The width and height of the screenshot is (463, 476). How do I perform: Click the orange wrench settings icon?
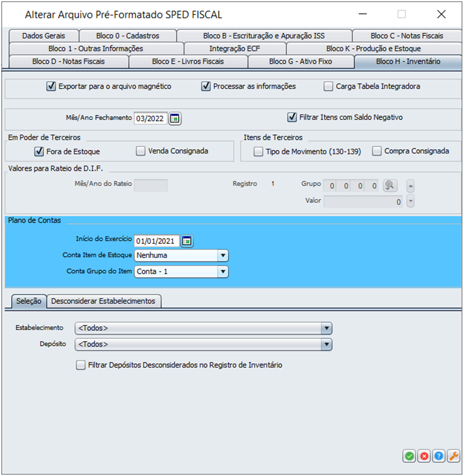tap(454, 456)
